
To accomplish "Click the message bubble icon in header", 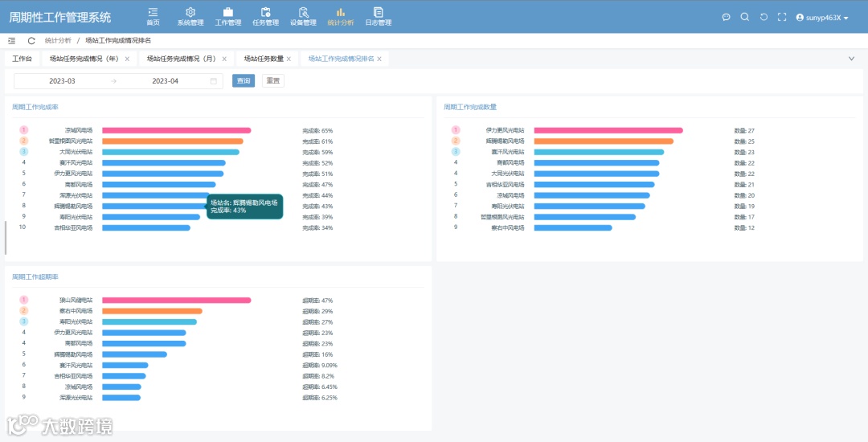I will coord(727,17).
